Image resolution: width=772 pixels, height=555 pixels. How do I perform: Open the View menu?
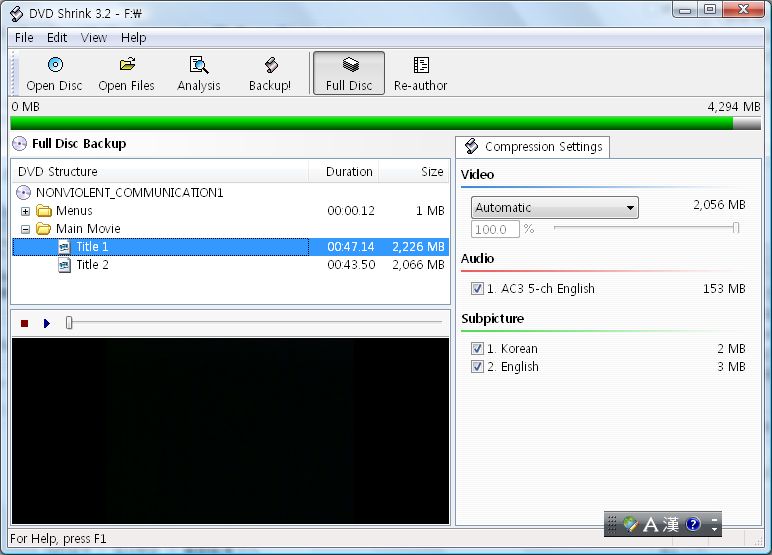[94, 38]
